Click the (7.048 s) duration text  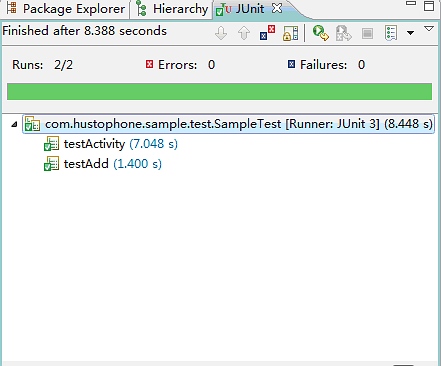click(x=154, y=144)
